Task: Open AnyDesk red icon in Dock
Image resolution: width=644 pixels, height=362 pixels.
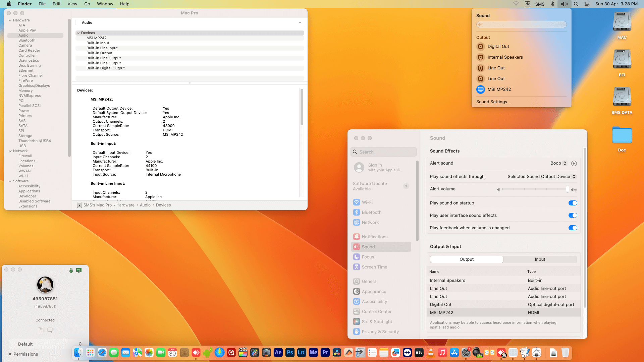Action: pos(196,353)
